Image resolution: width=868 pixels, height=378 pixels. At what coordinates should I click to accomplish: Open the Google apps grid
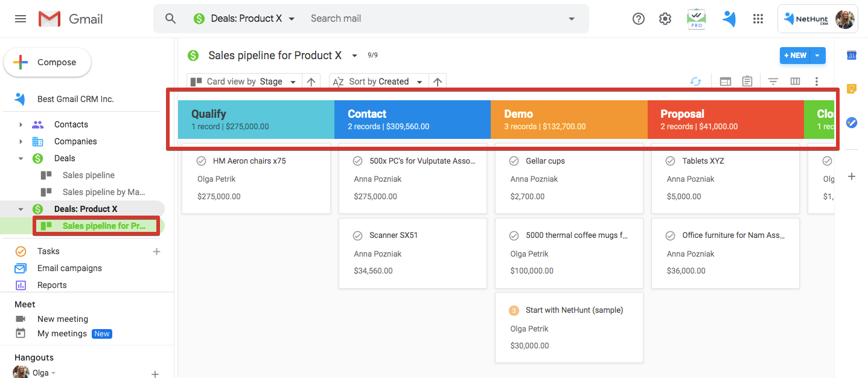coord(758,19)
